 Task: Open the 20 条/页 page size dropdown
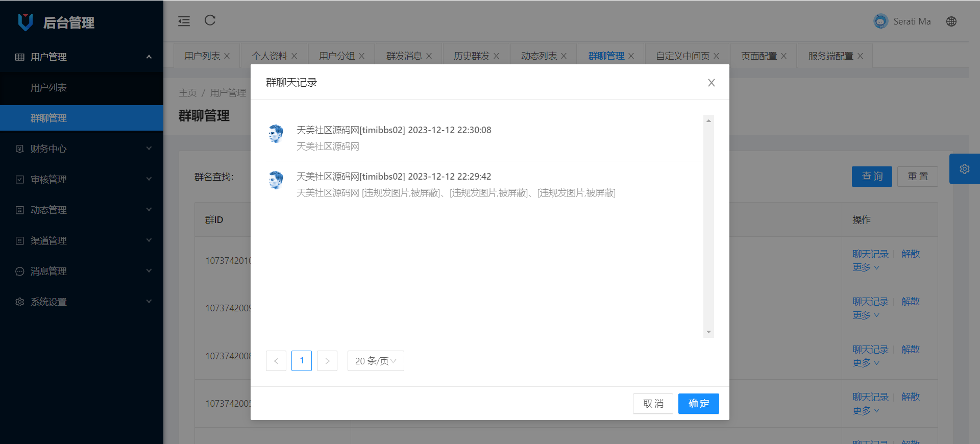click(376, 361)
